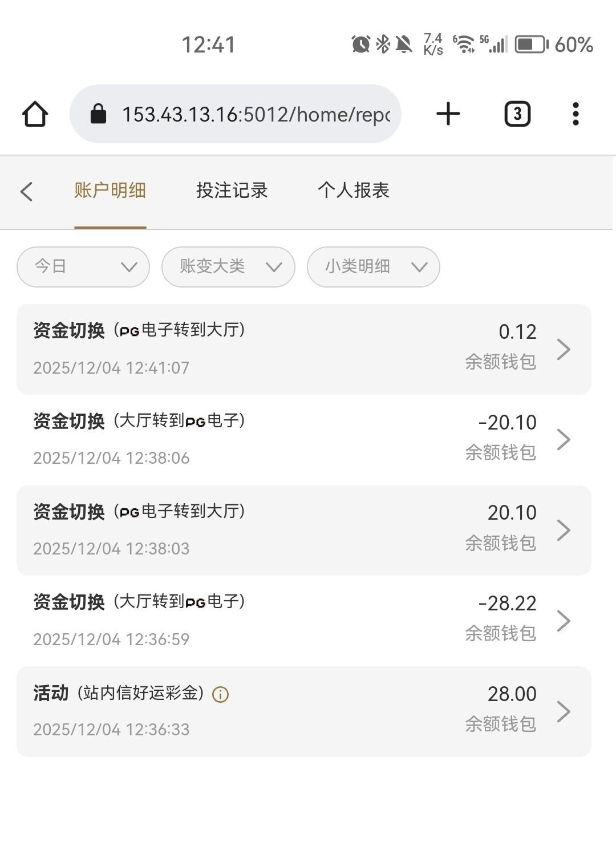Open the browser three-dot menu
The height and width of the screenshot is (842, 616).
click(576, 114)
